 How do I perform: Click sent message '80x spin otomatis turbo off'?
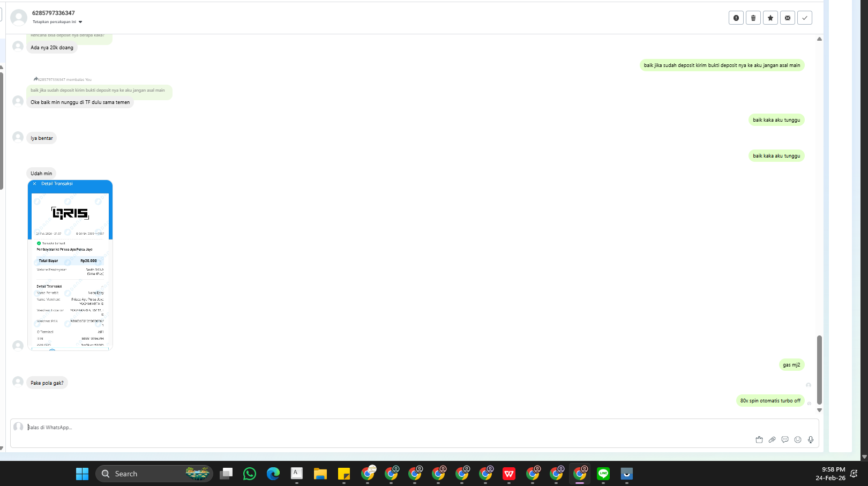tap(770, 401)
